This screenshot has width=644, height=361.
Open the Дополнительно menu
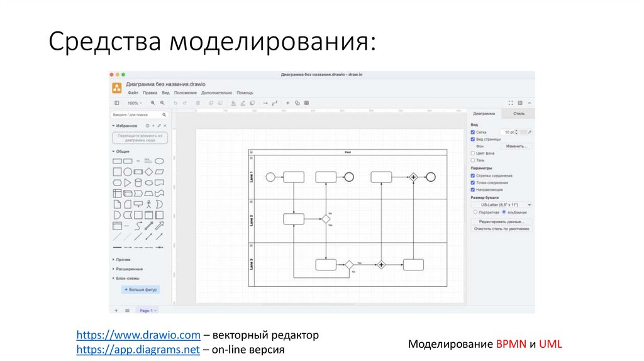[216, 93]
